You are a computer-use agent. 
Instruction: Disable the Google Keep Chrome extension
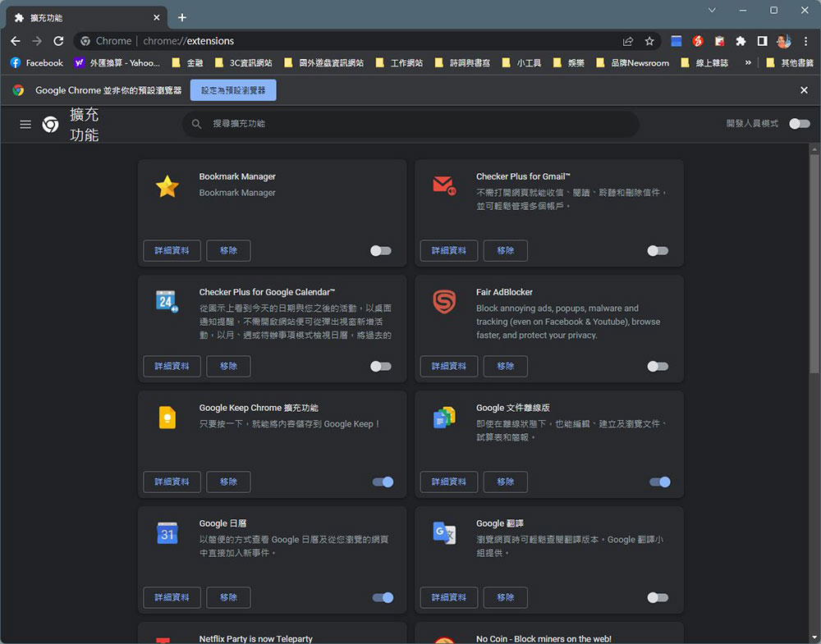coord(383,482)
